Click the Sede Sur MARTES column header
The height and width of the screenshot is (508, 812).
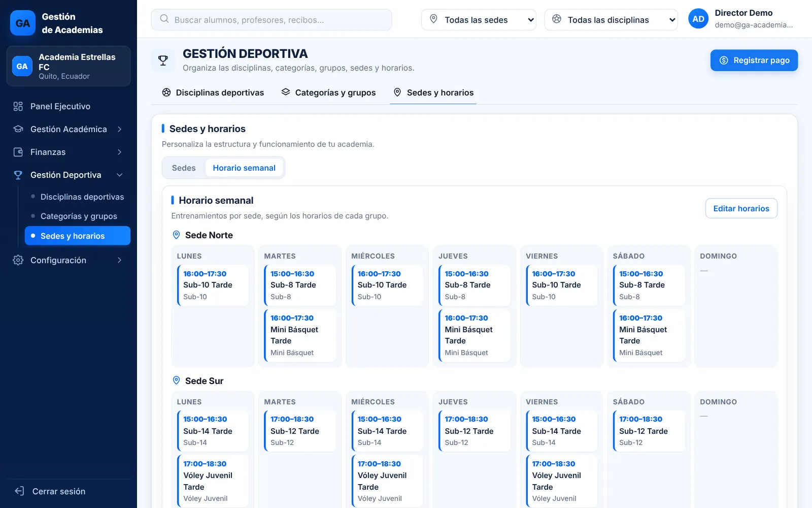coord(280,402)
